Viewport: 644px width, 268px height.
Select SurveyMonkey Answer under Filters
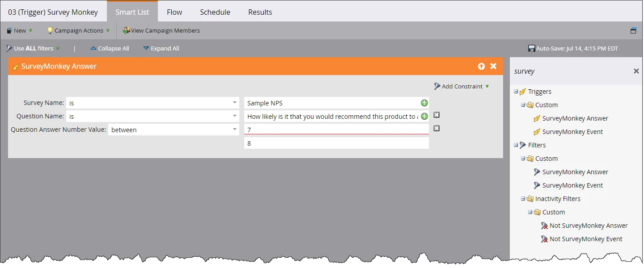[x=575, y=172]
